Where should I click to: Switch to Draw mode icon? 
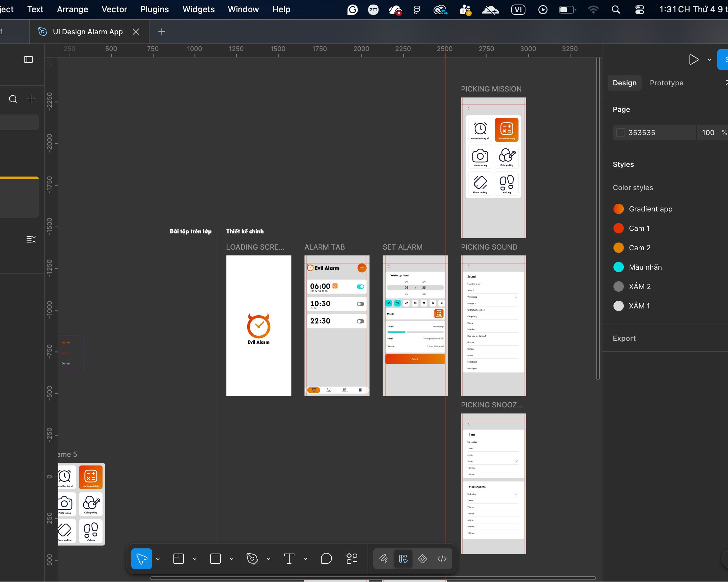tap(384, 559)
